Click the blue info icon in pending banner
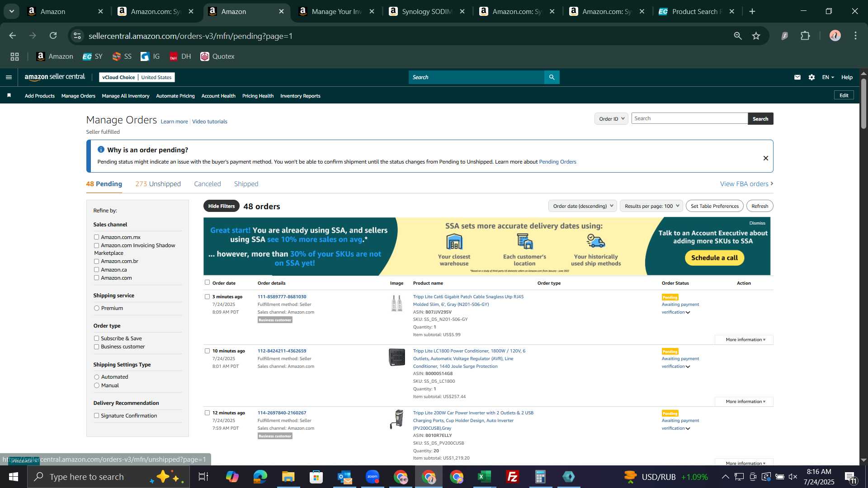 coord(101,150)
